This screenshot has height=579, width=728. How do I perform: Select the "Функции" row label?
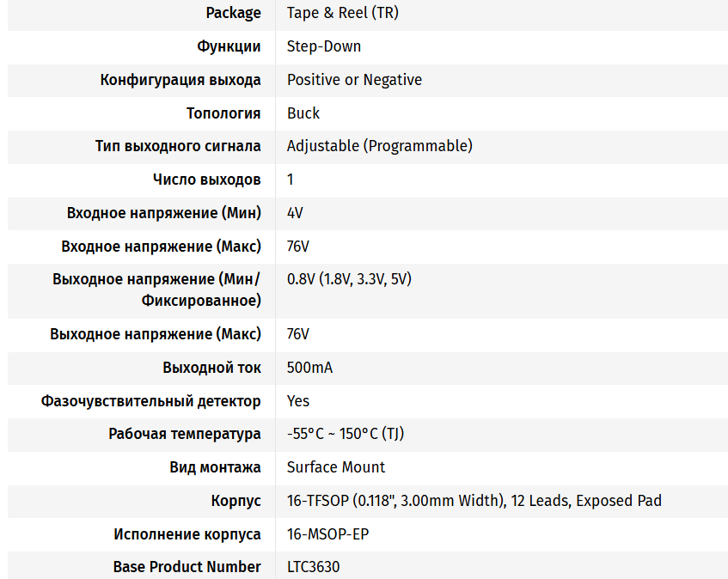[x=229, y=46]
